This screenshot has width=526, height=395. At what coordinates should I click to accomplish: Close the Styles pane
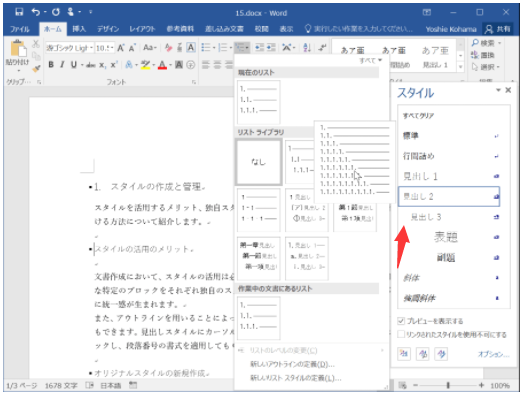click(508, 90)
